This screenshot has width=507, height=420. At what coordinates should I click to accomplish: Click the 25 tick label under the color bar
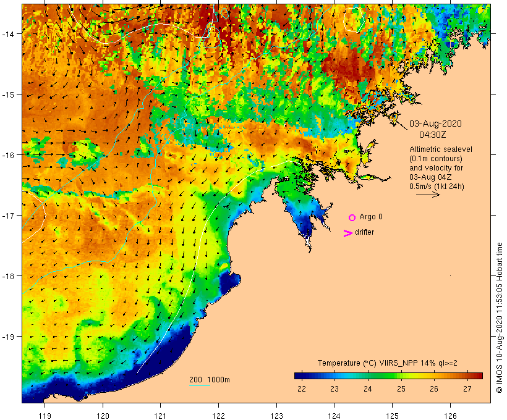(x=401, y=389)
